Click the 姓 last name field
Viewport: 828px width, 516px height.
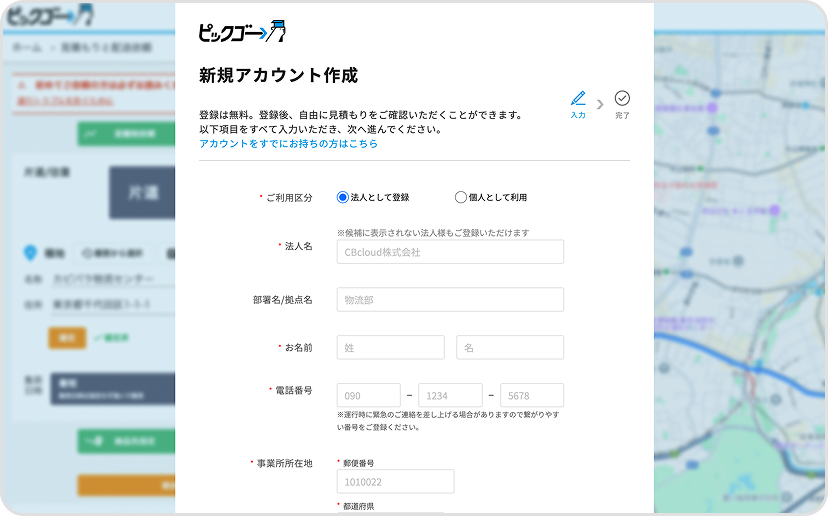pos(391,347)
